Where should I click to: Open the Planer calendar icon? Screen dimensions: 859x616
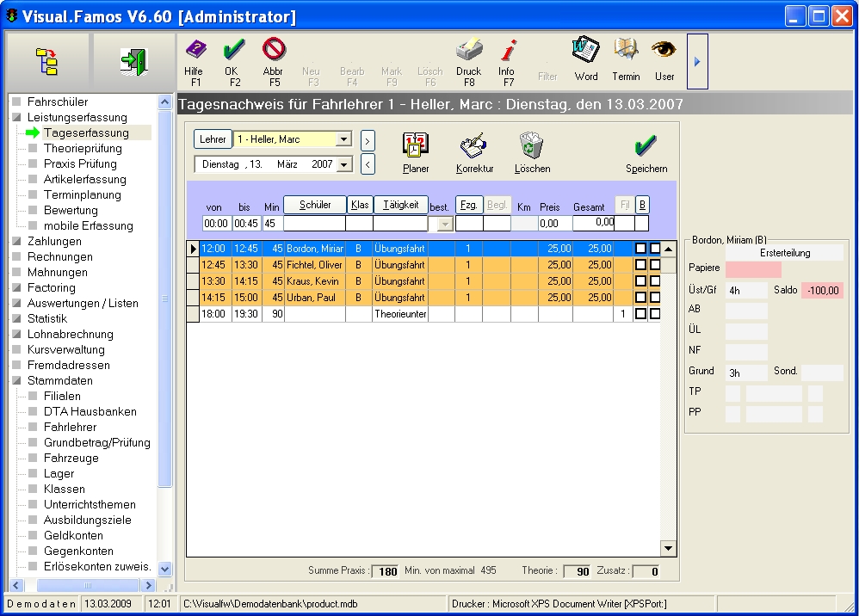pos(416,146)
